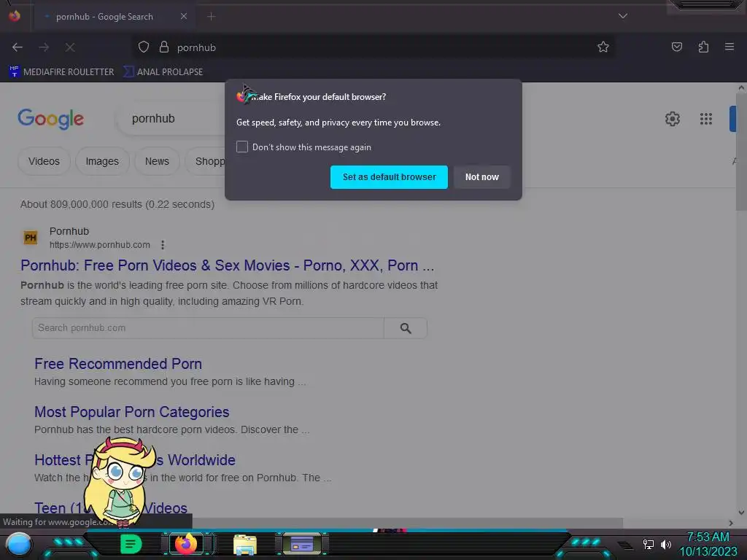Open the Windows Start orb
This screenshot has width=747, height=560.
(19, 544)
